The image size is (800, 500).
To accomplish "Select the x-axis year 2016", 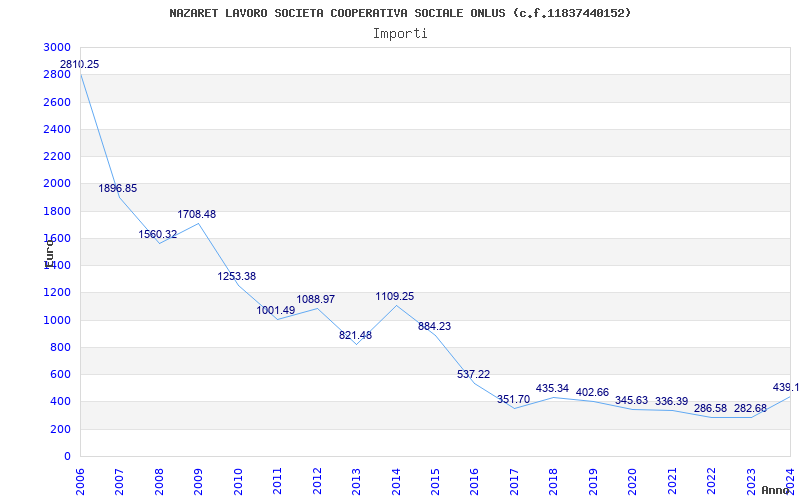I will coord(475,482).
